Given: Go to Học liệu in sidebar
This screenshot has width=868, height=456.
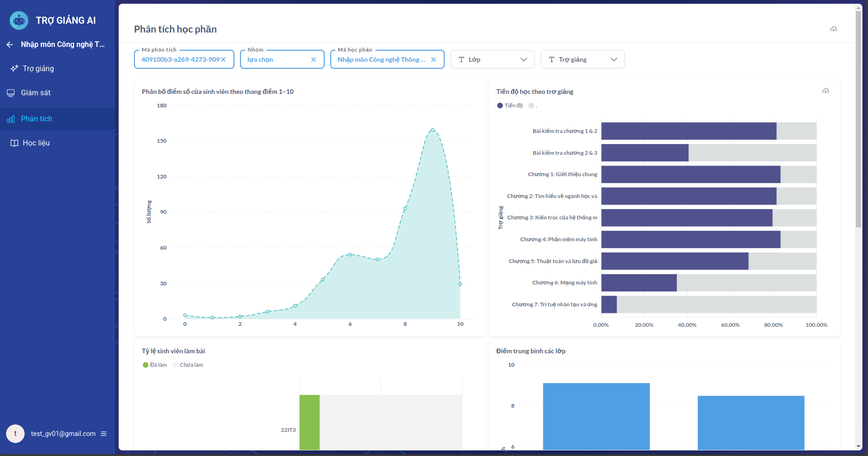Looking at the screenshot, I should coord(36,143).
